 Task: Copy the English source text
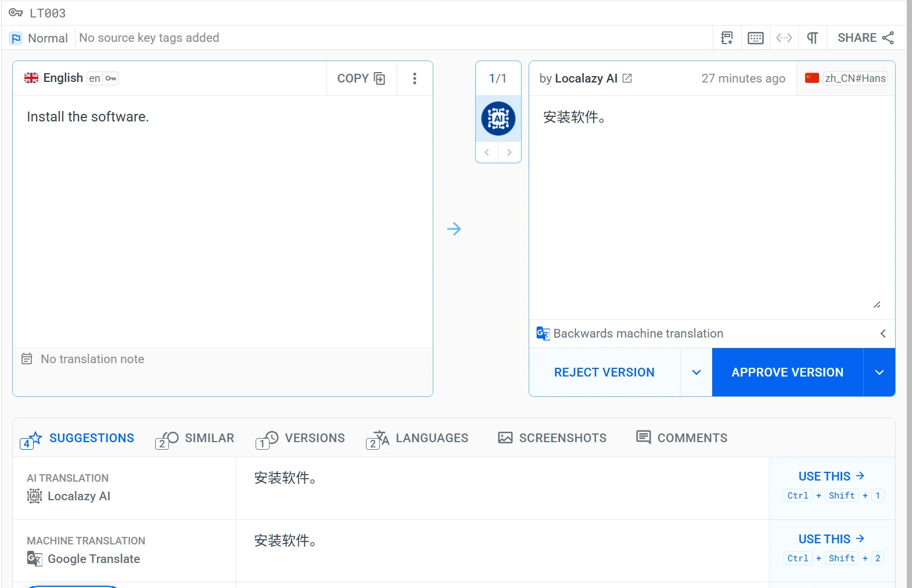[361, 78]
